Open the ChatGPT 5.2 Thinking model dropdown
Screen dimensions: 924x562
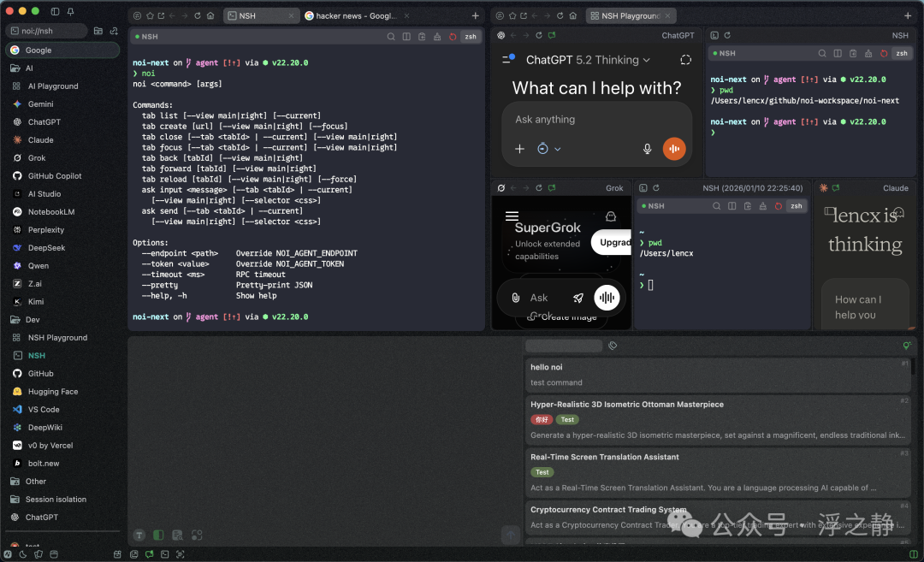588,60
